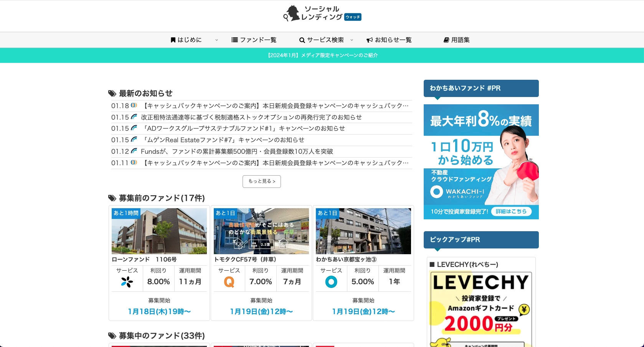Viewport: 644px width, 347px height.
Task: Expand the はじめに menu chevron
Action: click(x=216, y=40)
